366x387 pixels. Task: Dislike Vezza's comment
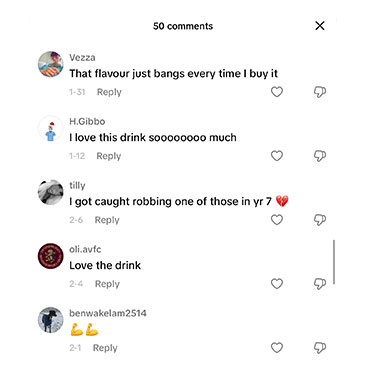click(x=320, y=92)
